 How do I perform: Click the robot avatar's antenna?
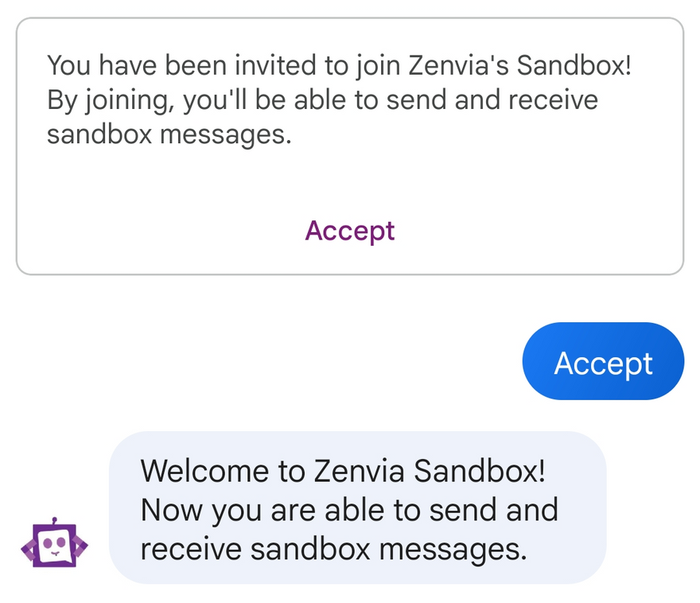pyautogui.click(x=54, y=521)
